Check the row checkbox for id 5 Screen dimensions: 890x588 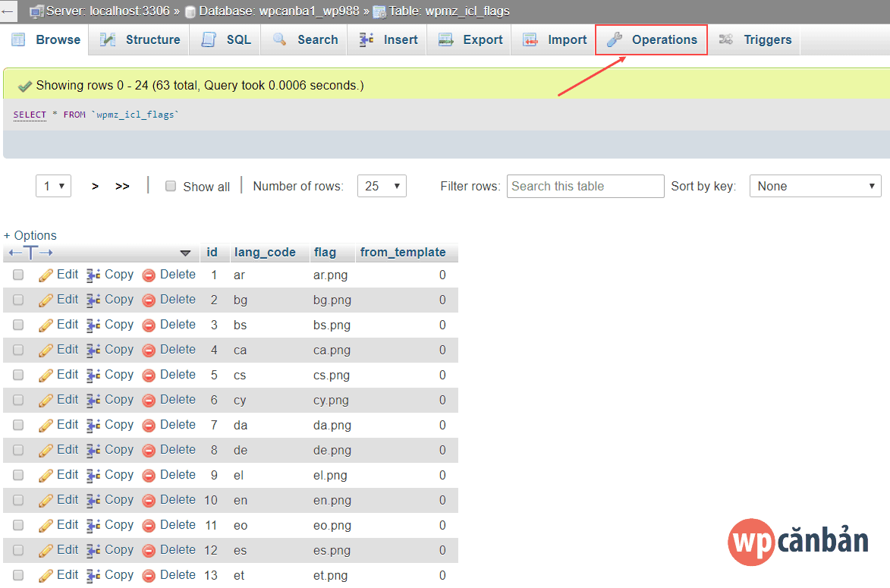pyautogui.click(x=17, y=374)
